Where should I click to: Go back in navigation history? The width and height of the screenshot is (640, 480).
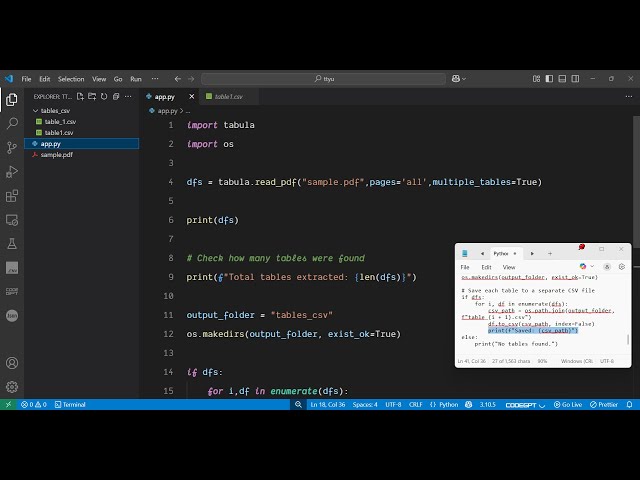point(178,79)
